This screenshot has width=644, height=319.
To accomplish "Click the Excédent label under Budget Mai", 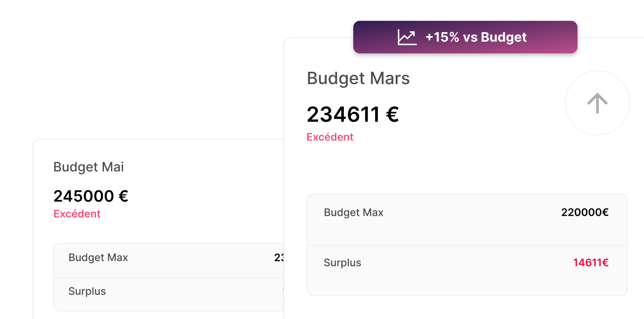I will 77,214.
